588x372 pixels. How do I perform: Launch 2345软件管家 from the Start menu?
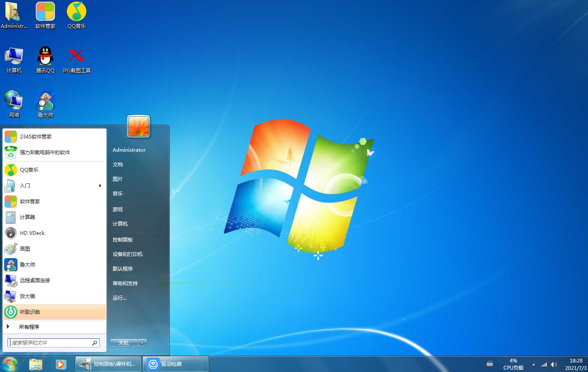54,137
